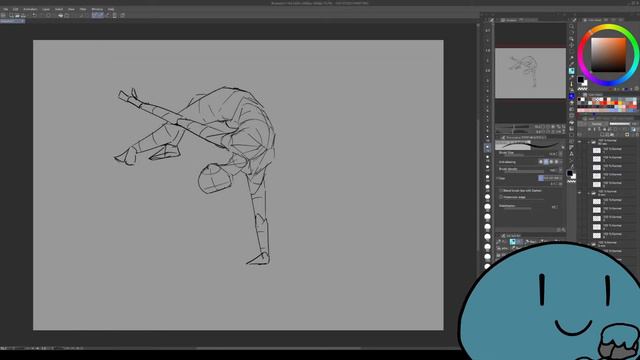Open the File menu

(x=5, y=9)
